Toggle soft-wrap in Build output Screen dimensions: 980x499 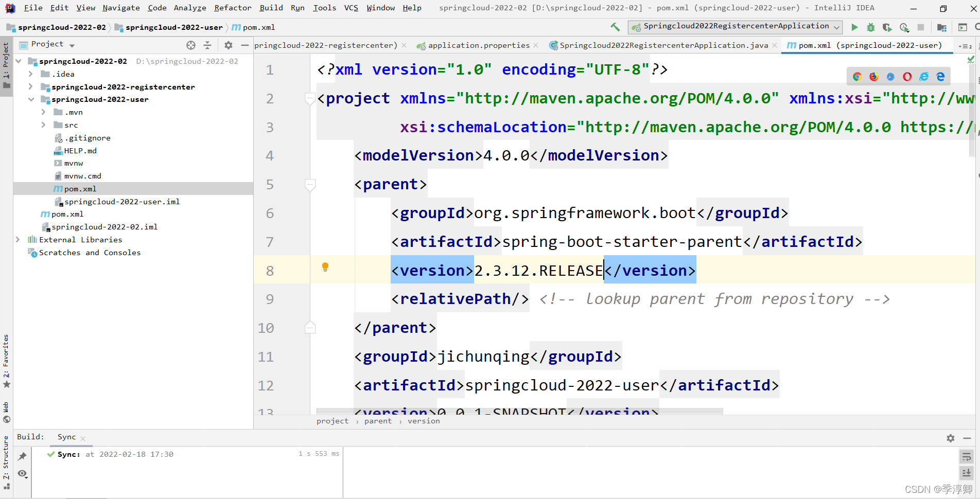[x=967, y=457]
